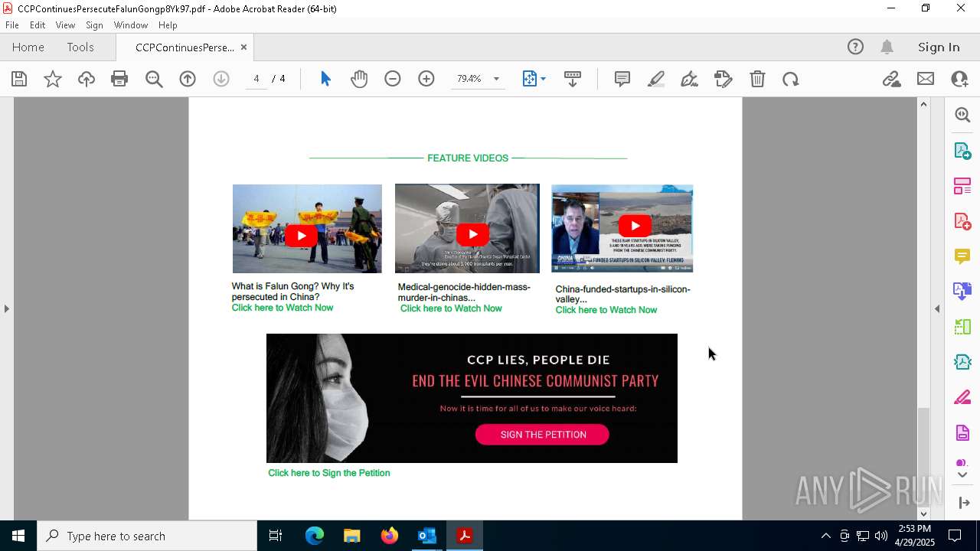
Task: Save the file using the floppy disk icon
Action: [19, 79]
